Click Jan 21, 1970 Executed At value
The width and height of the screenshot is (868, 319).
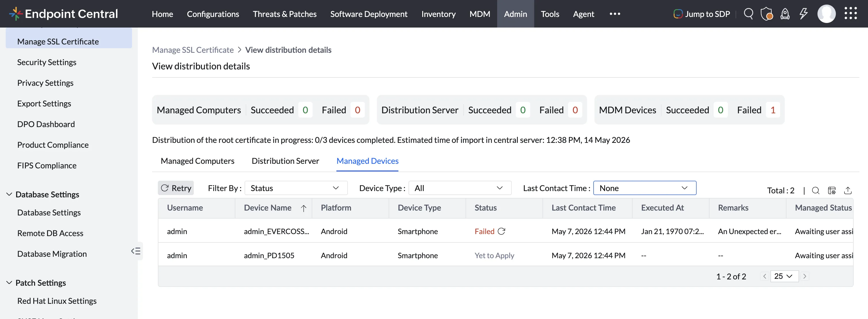672,232
